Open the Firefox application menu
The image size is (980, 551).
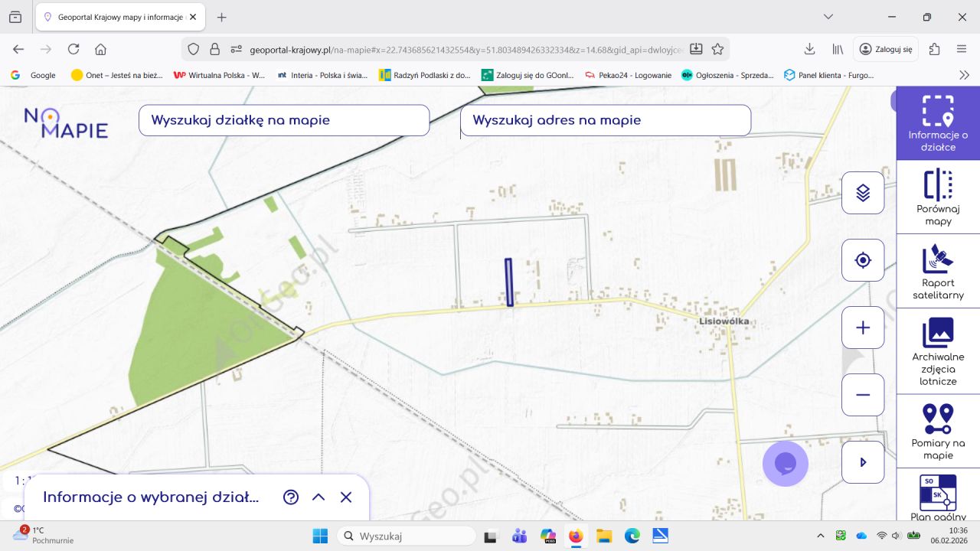click(x=962, y=49)
